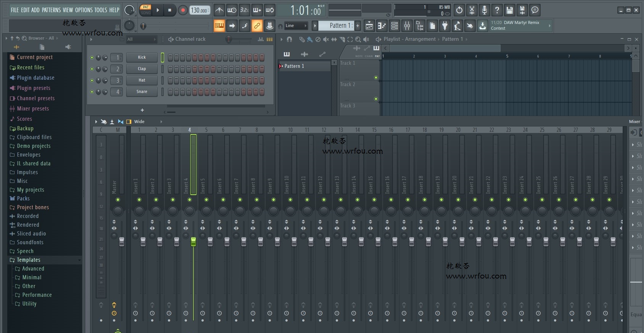Select the playlist mute tool
This screenshot has height=333, width=644.
pos(326,39)
